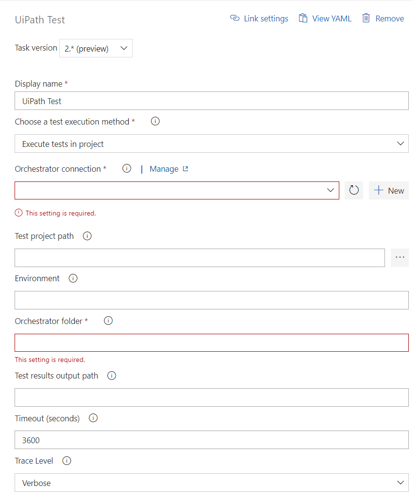Open Link settings
420x504 pixels.
(259, 18)
